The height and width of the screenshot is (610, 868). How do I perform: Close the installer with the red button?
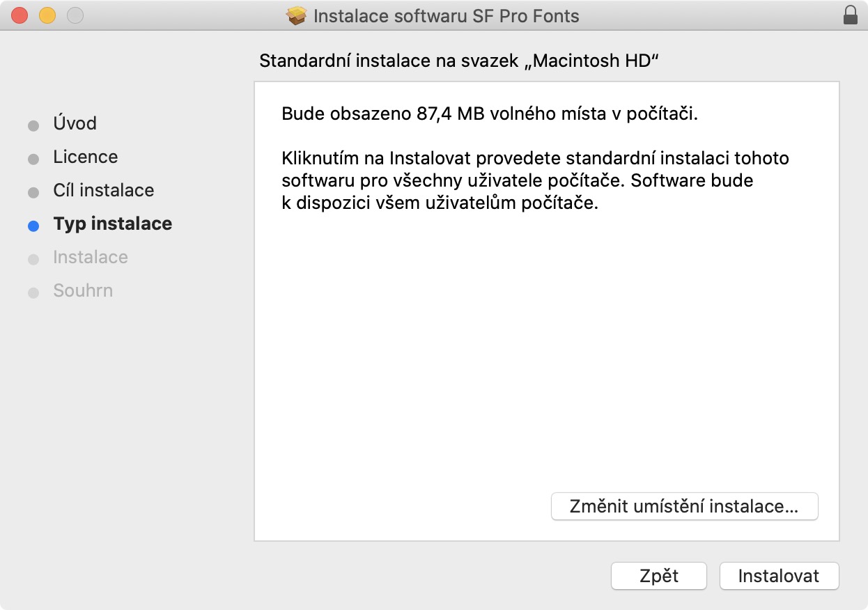coord(20,15)
